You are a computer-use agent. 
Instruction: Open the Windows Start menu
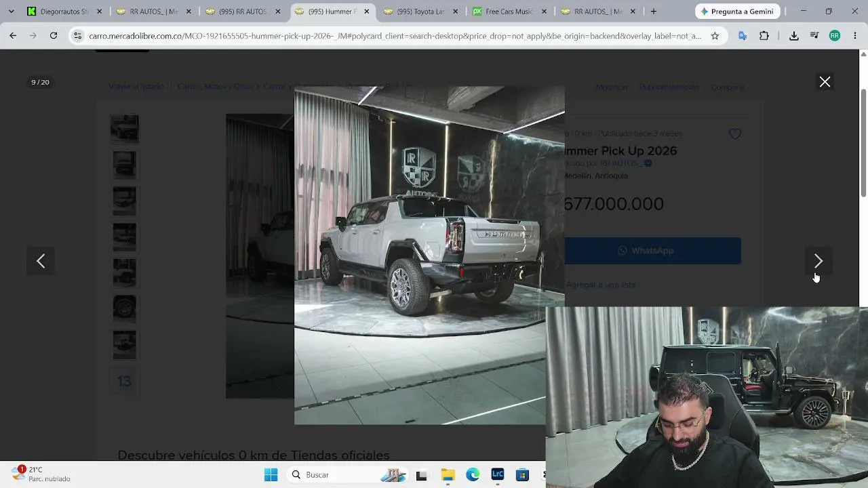pyautogui.click(x=271, y=474)
